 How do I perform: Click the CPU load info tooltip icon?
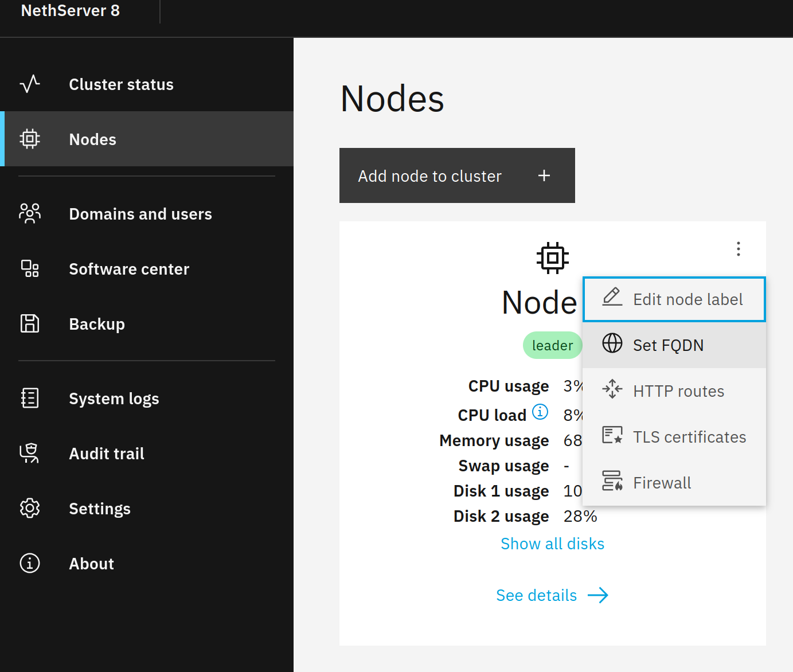[540, 412]
